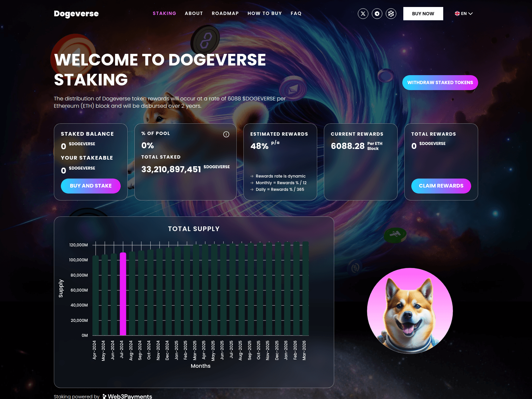Open the Telegram social link
The height and width of the screenshot is (399, 532).
(377, 14)
